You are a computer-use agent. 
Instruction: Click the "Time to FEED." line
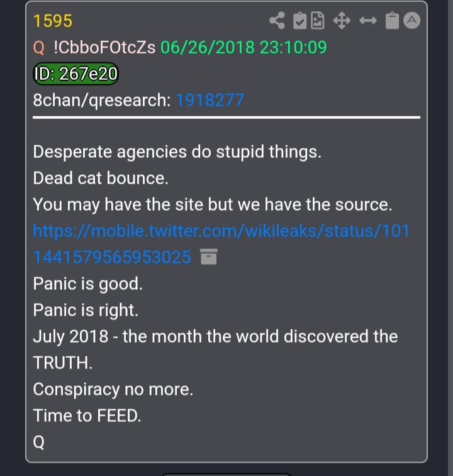point(87,415)
